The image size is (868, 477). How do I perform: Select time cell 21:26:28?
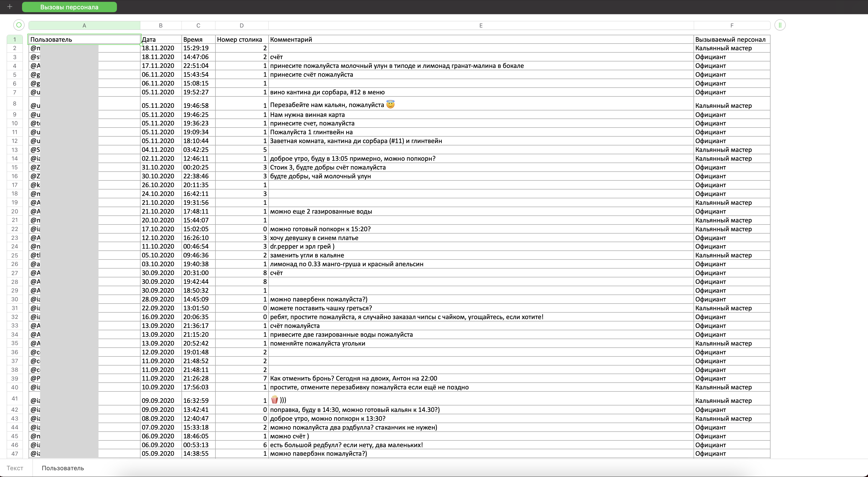(198, 378)
